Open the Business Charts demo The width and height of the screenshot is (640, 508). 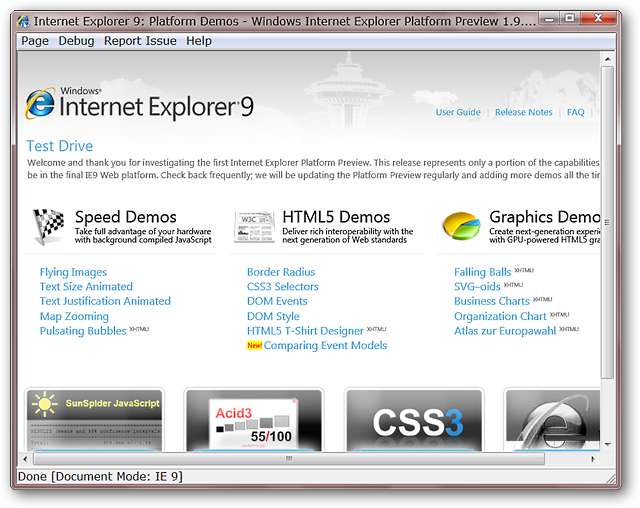tap(492, 301)
